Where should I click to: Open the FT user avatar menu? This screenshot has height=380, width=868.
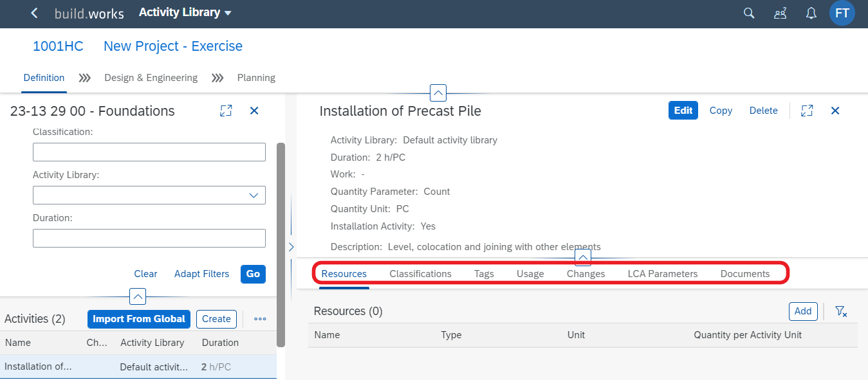842,13
